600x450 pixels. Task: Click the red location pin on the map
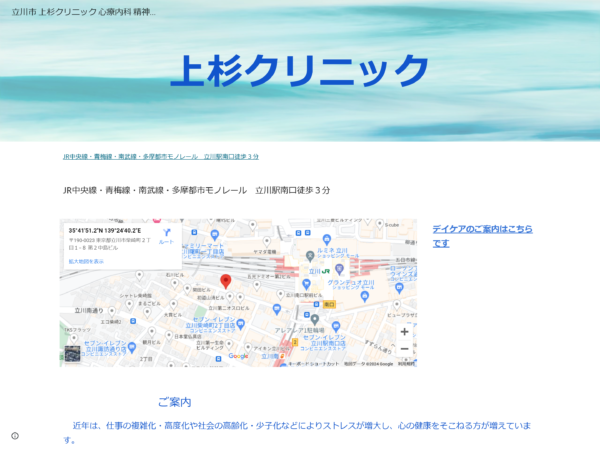coord(226,281)
